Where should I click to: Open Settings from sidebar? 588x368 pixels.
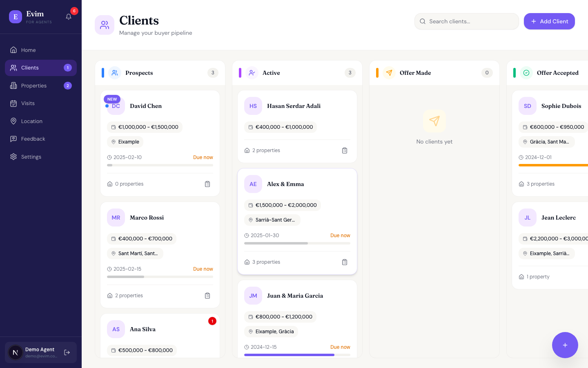[31, 157]
